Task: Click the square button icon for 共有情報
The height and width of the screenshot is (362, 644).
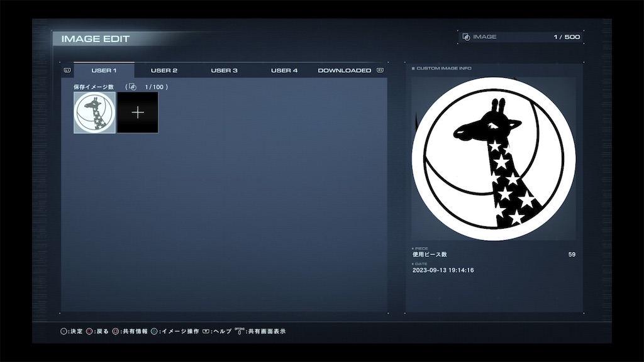Action: point(116,331)
